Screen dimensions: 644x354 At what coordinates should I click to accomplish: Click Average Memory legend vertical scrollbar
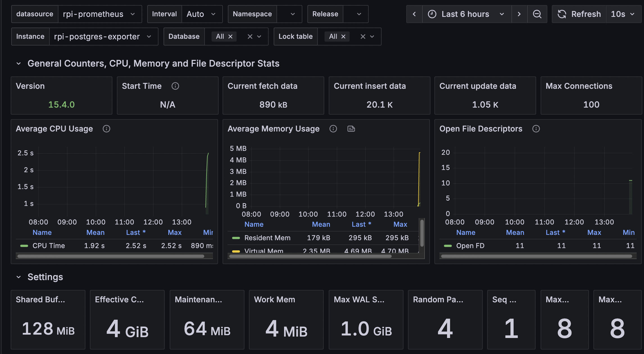tap(422, 233)
